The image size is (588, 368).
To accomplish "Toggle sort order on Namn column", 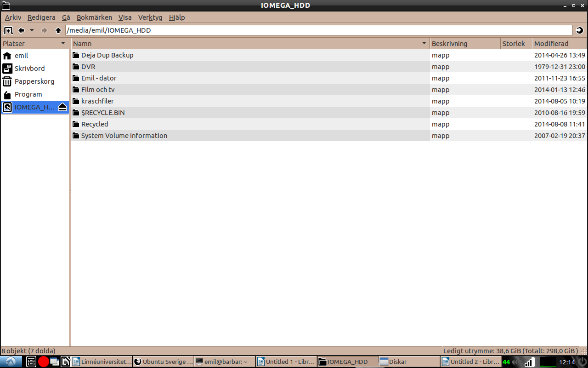I will point(250,44).
